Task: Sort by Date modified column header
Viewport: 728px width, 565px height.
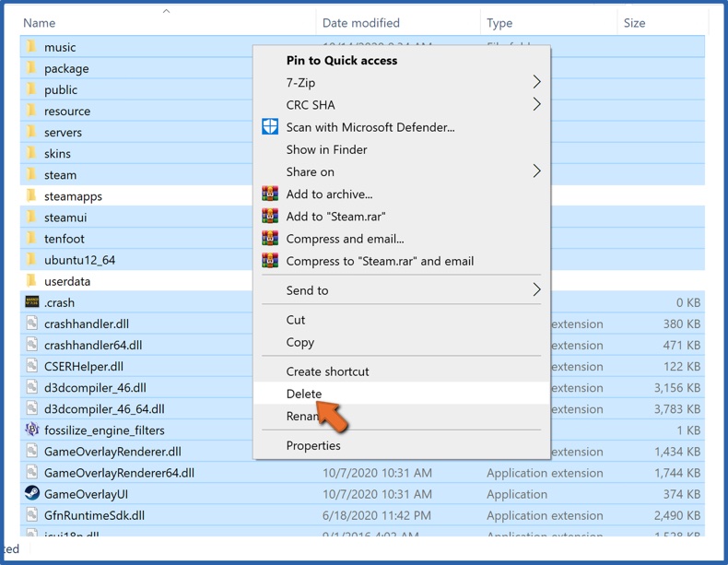Action: pyautogui.click(x=360, y=23)
